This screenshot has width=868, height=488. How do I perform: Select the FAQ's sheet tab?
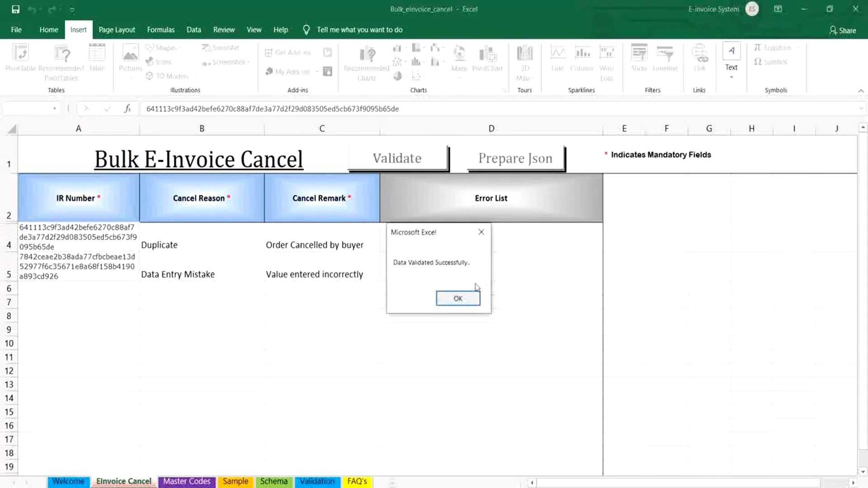point(357,481)
